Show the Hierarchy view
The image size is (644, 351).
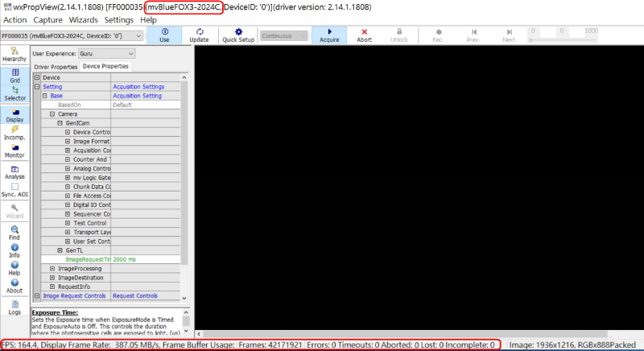pos(14,54)
